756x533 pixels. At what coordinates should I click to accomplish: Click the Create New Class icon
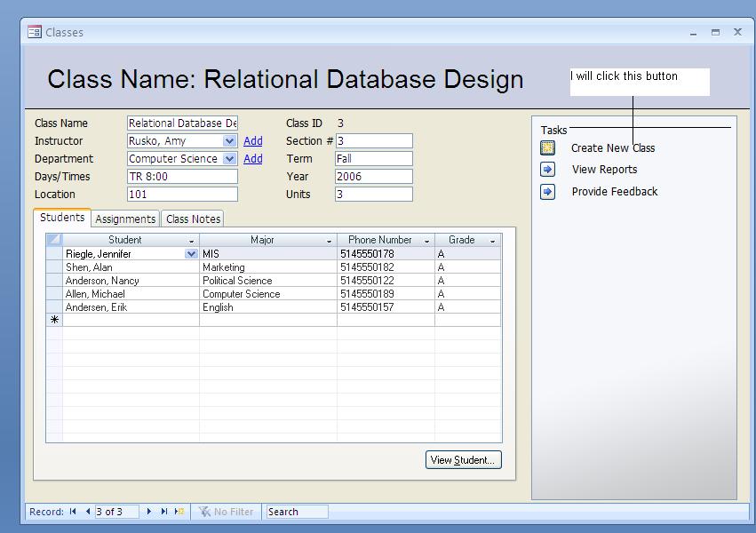(x=548, y=148)
